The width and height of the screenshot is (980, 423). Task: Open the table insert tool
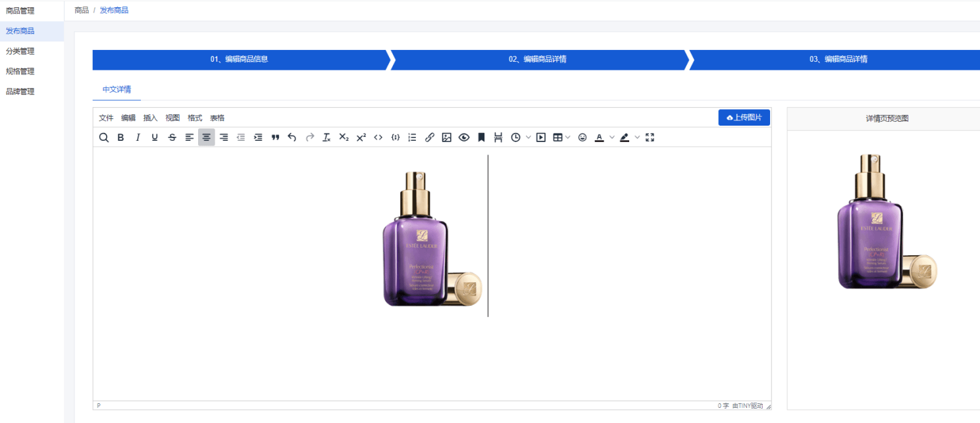(x=557, y=137)
